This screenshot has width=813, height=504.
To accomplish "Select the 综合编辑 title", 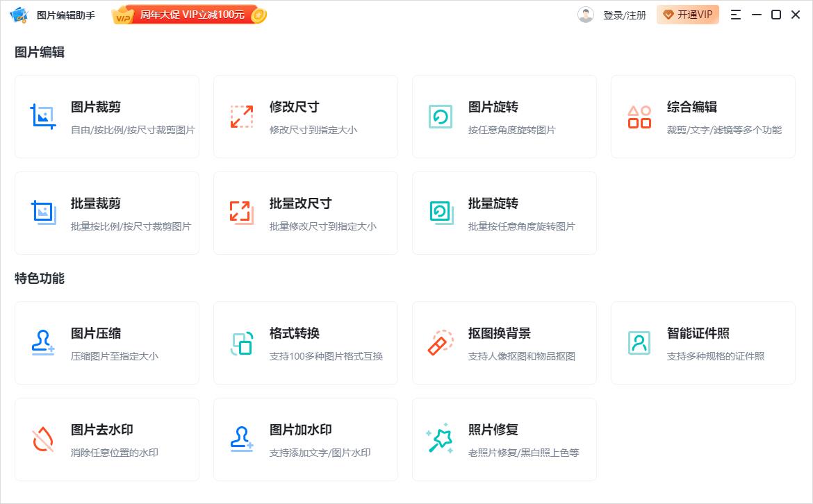I will 691,107.
